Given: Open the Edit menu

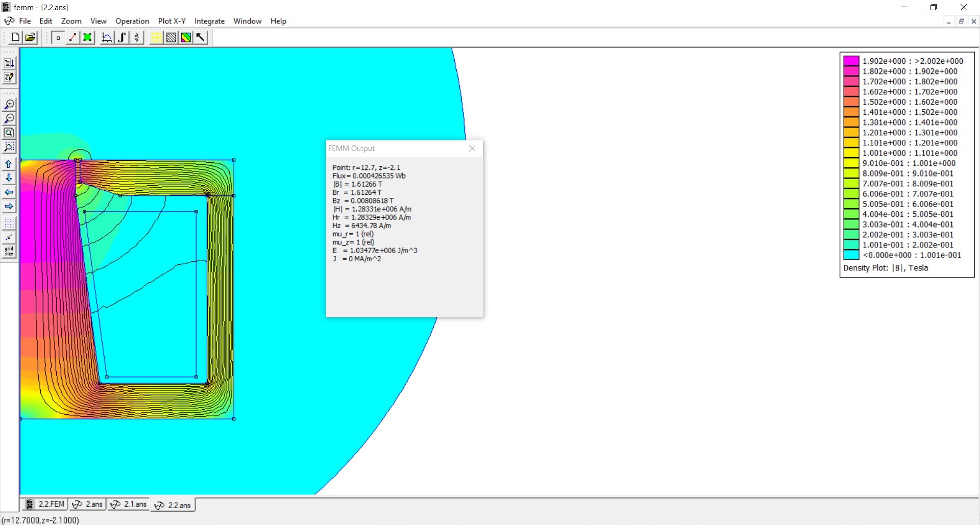Looking at the screenshot, I should pos(46,21).
